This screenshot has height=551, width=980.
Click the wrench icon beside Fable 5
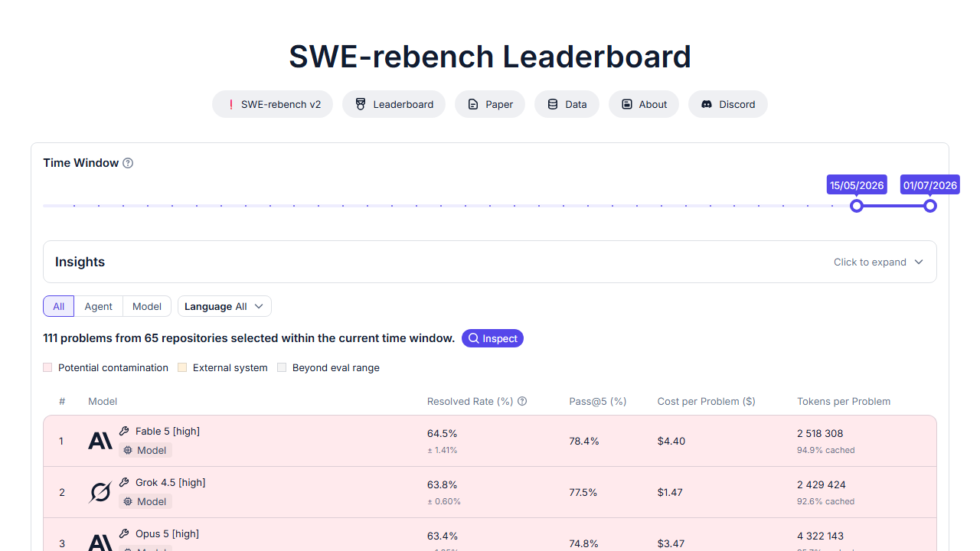(124, 431)
